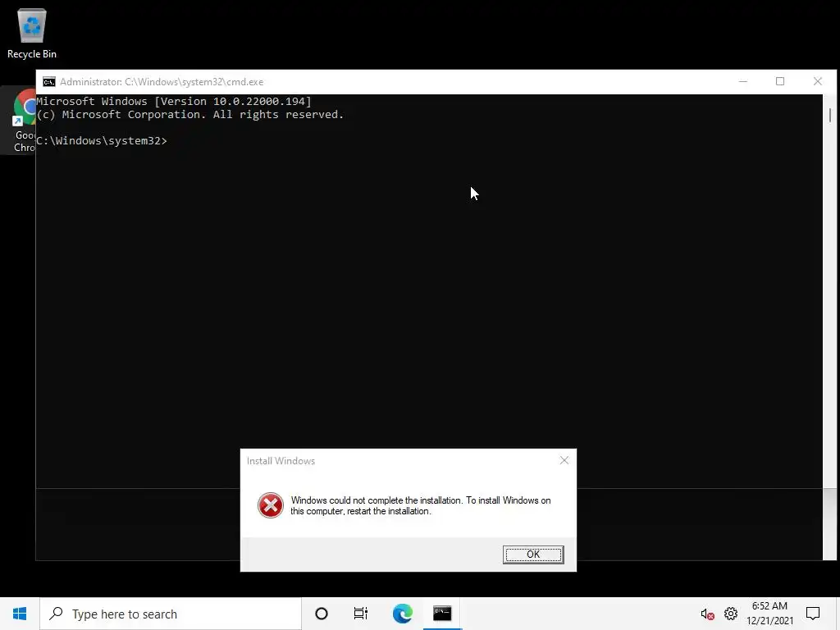Open Task View on the taskbar
The height and width of the screenshot is (630, 840).
[x=361, y=614]
